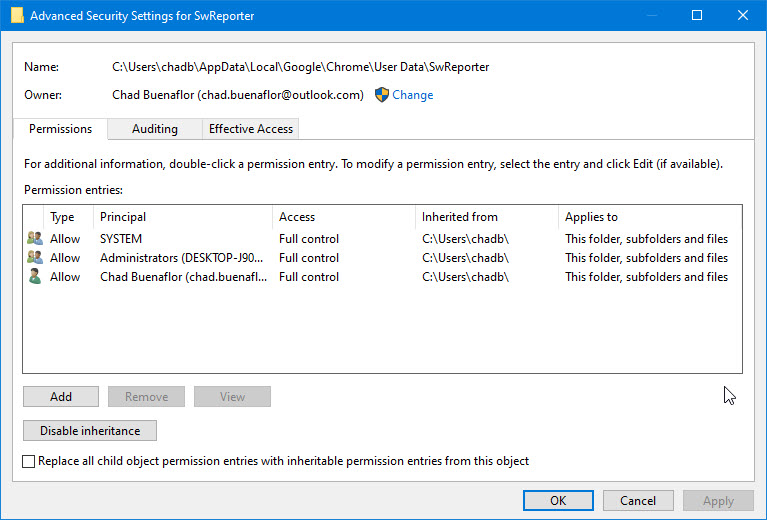Click Allow in the Chad Buenaflor row

pyautogui.click(x=65, y=277)
